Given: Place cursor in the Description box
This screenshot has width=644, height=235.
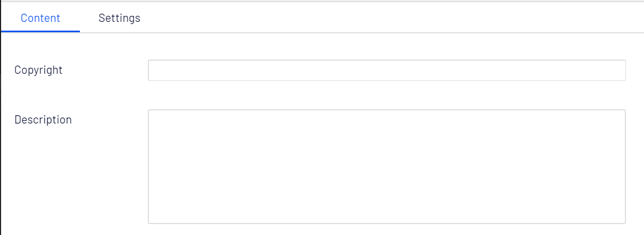Looking at the screenshot, I should point(387,167).
